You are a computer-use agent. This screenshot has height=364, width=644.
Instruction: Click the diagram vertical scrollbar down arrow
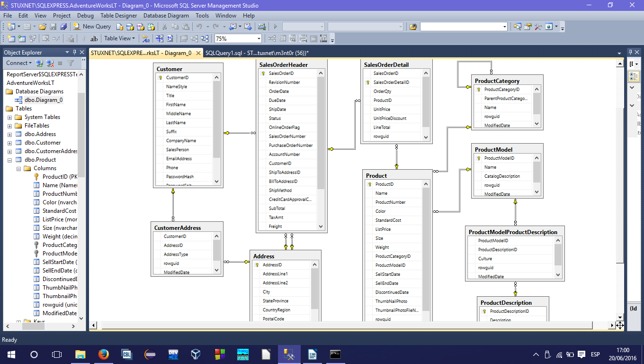tap(620, 318)
